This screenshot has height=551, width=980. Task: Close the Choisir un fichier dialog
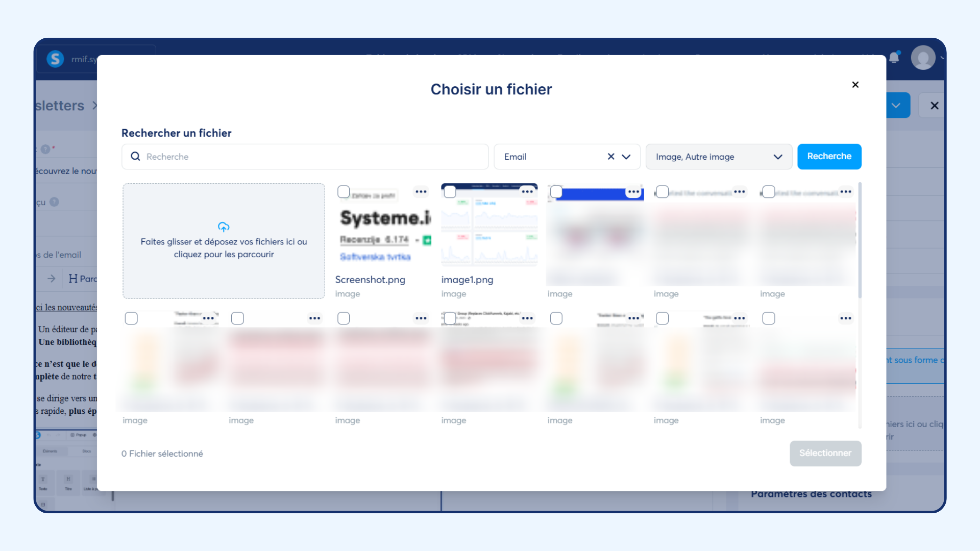pos(855,85)
